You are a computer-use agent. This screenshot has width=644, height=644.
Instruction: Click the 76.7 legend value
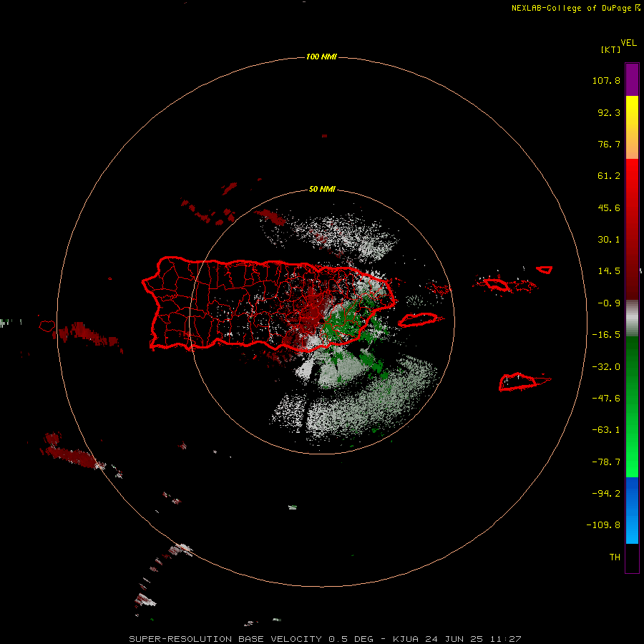(x=609, y=144)
